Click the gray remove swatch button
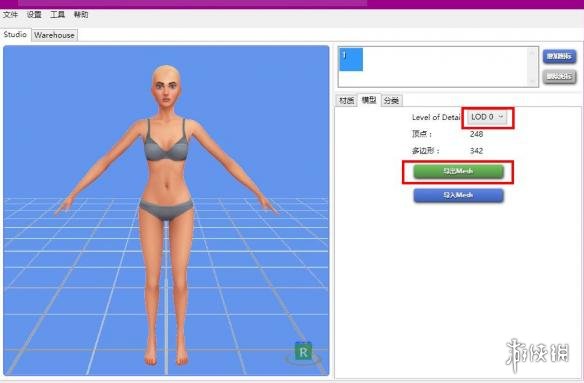 coord(559,77)
